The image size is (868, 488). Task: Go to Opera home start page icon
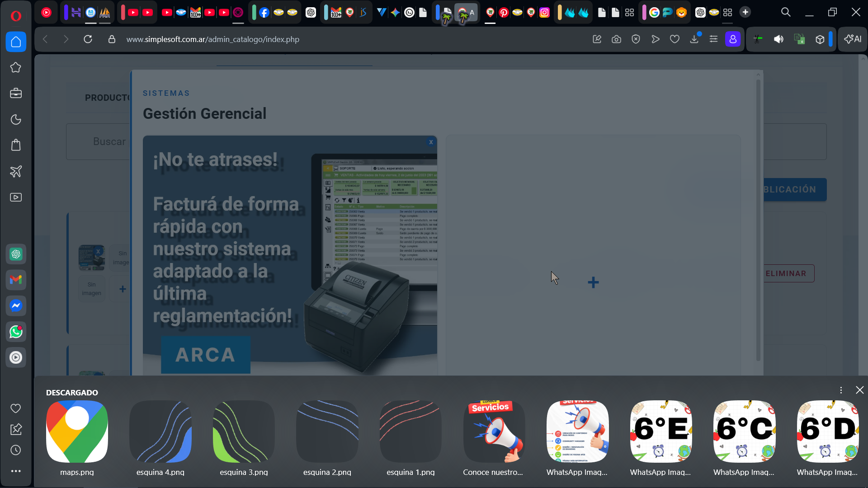[x=16, y=42]
